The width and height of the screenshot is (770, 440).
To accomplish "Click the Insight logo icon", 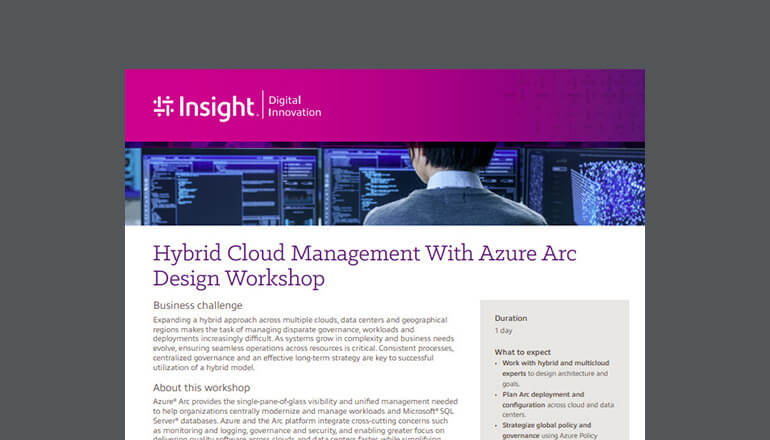I will 164,107.
